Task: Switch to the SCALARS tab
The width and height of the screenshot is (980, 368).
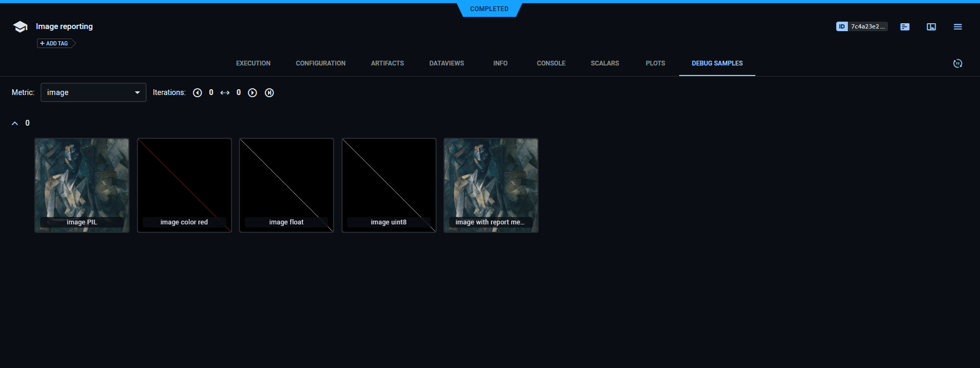Action: (605, 63)
